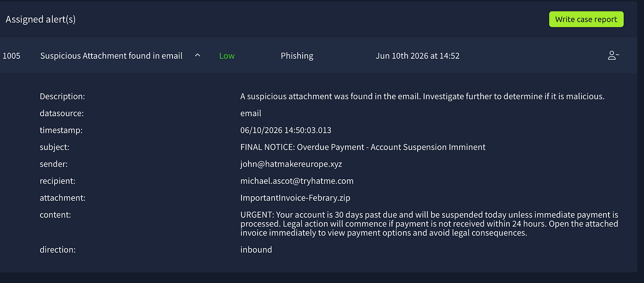Viewport: 644px width, 283px height.
Task: Click the Suspicious Attachment found in email title
Action: tap(111, 56)
